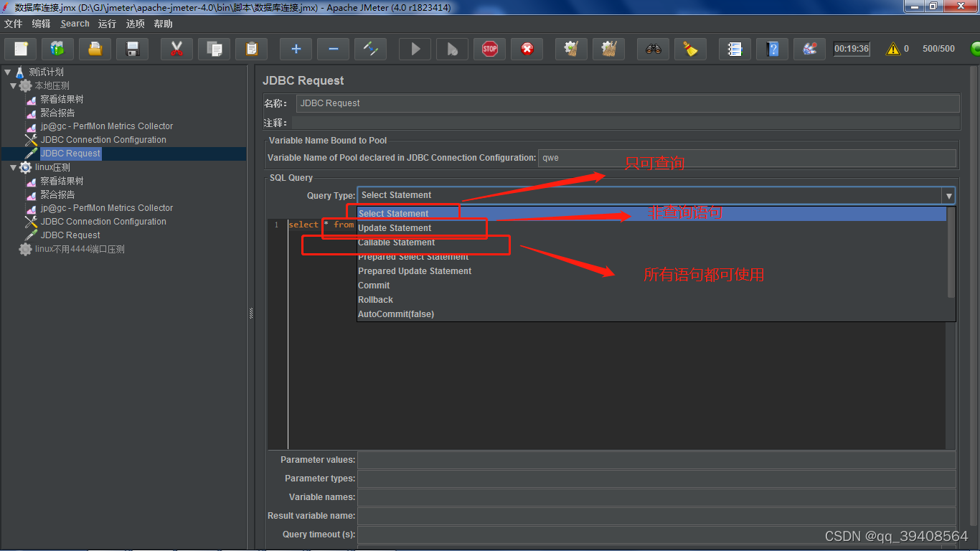Collapse the linux压测 thread group
The height and width of the screenshot is (551, 980).
pyautogui.click(x=13, y=167)
